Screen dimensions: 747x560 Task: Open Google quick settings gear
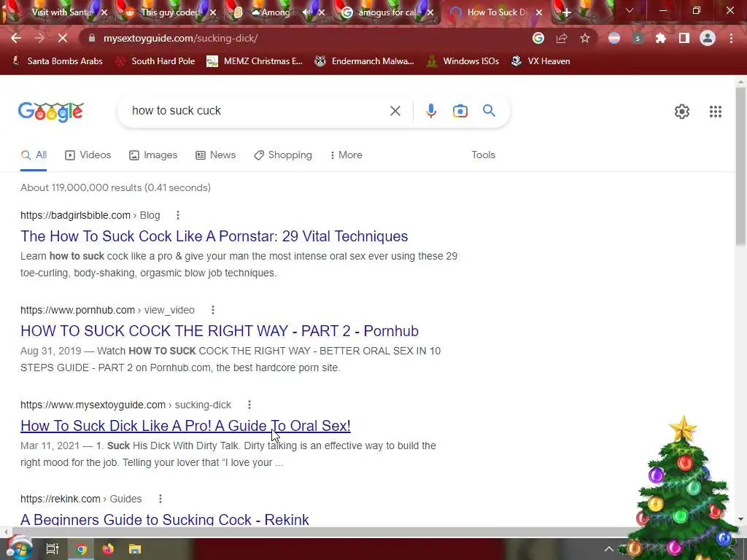click(682, 112)
